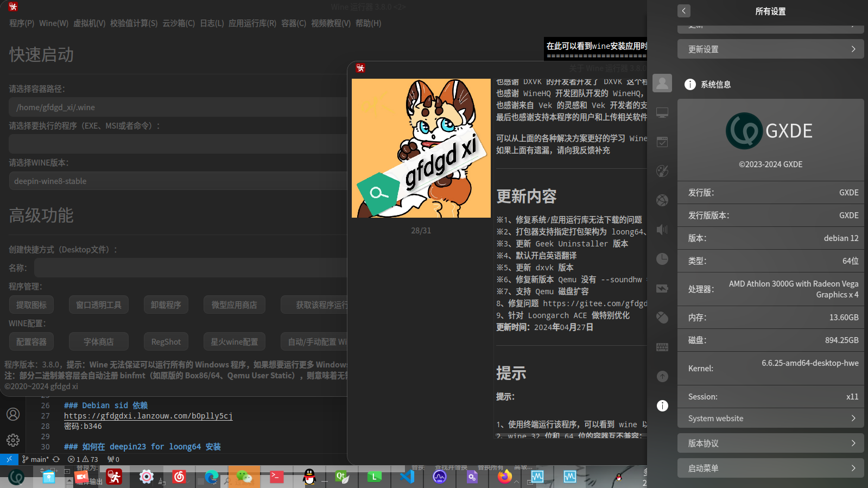The width and height of the screenshot is (868, 488).
Task: Click the shortcut 名称 input field
Action: (x=191, y=268)
